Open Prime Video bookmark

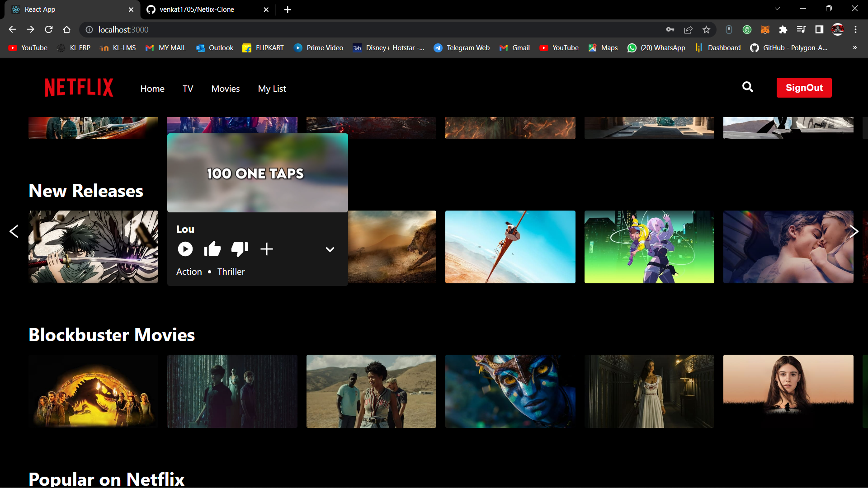(x=319, y=48)
